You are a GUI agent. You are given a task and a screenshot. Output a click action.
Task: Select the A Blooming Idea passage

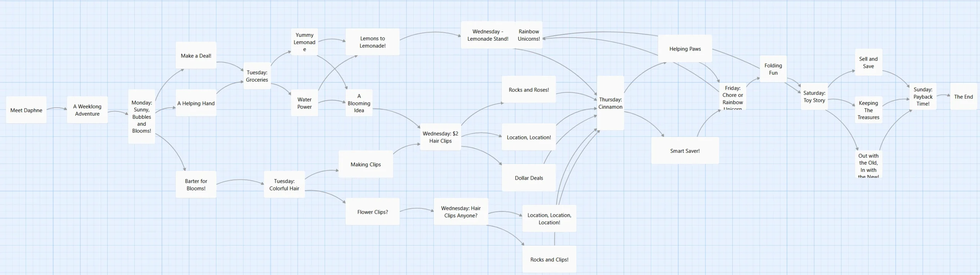(x=359, y=103)
